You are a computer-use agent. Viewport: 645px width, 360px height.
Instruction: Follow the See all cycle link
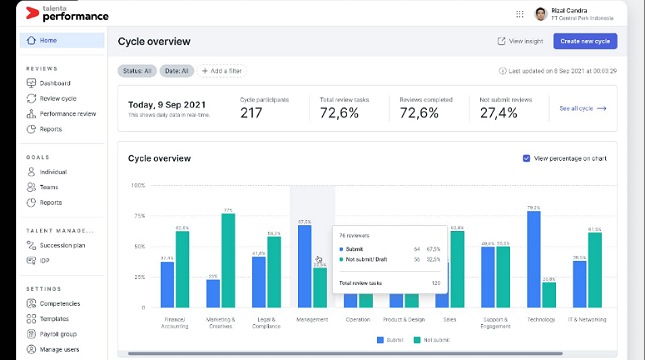pyautogui.click(x=582, y=109)
